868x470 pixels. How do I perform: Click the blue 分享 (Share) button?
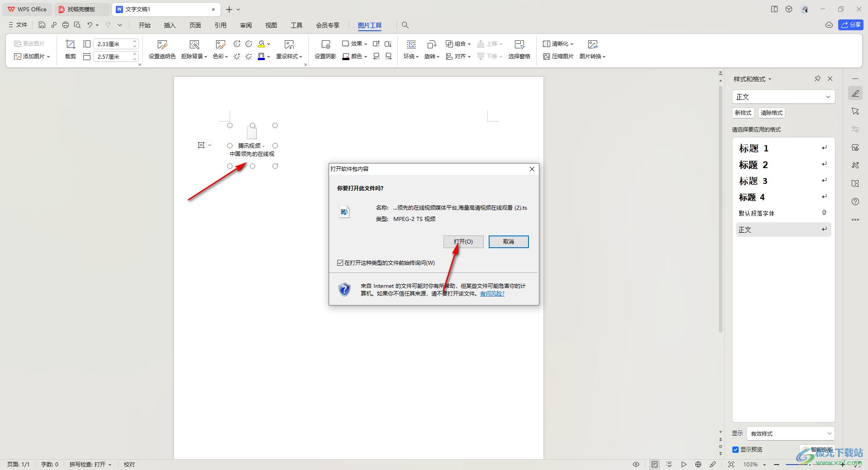pyautogui.click(x=851, y=25)
